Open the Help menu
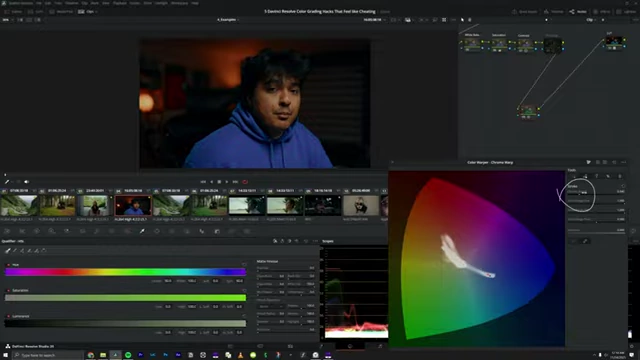 [x=195, y=3]
